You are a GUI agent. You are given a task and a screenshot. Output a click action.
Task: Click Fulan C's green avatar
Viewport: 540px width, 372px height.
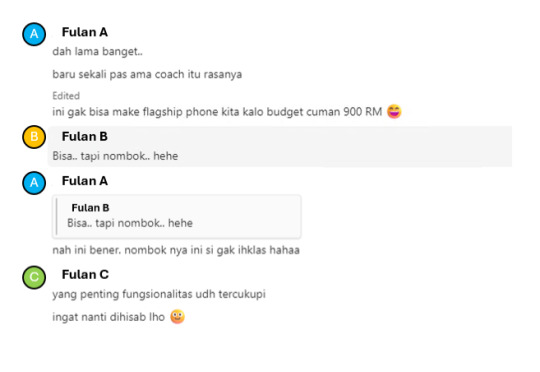pos(34,277)
